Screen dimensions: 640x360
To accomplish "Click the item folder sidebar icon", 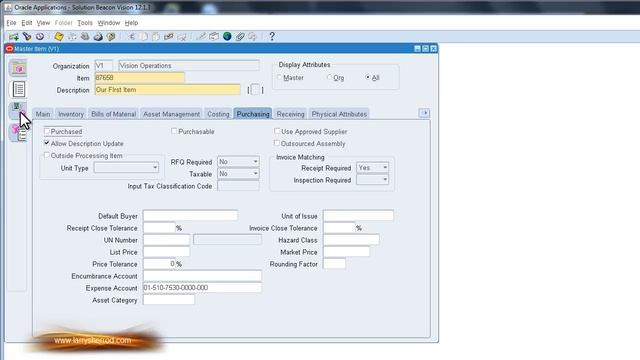I will point(19,68).
